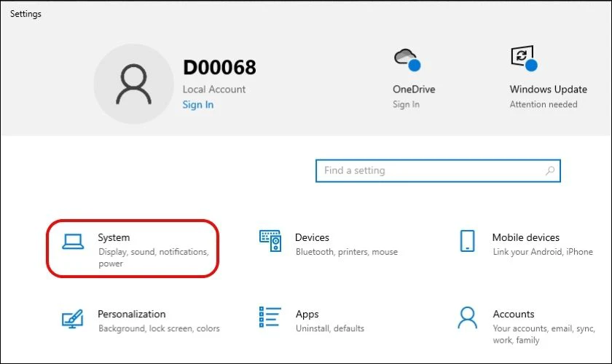Click the System laptop icon

tap(73, 242)
